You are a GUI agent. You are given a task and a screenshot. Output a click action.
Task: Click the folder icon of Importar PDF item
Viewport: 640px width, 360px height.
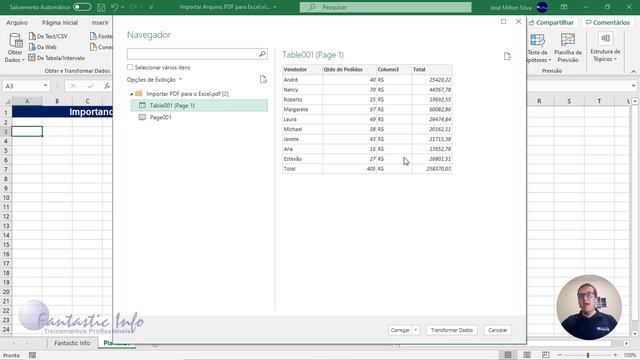[139, 93]
